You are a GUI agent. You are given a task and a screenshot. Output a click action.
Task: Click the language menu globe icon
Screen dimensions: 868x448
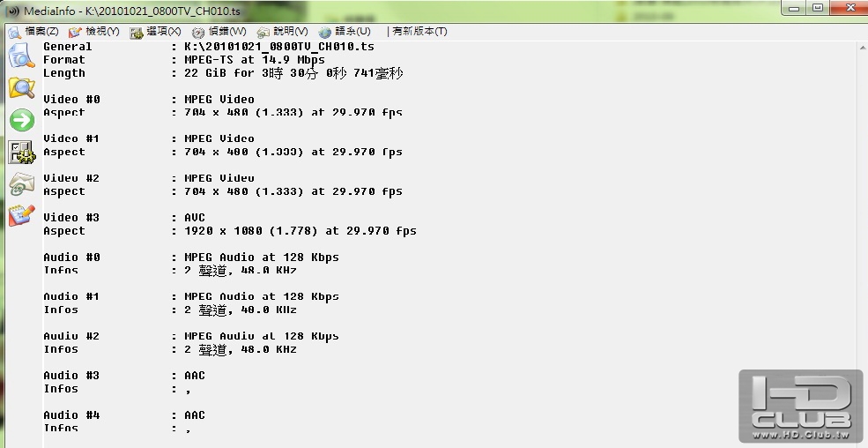pyautogui.click(x=325, y=34)
